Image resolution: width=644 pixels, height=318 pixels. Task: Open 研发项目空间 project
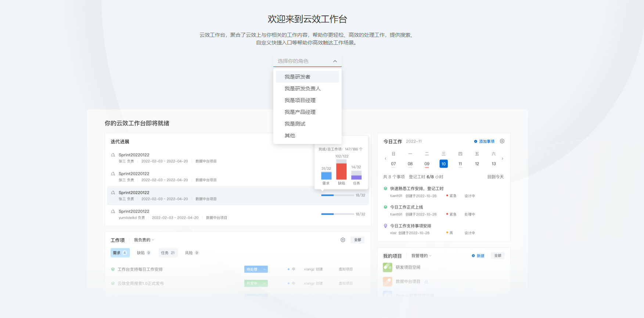click(x=408, y=267)
